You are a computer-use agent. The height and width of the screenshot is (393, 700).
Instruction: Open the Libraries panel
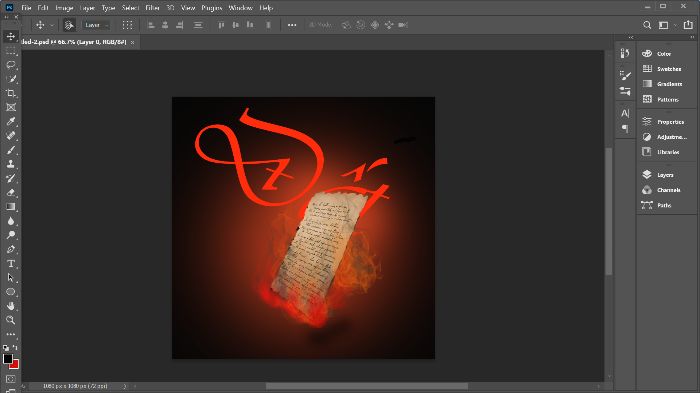click(x=667, y=152)
